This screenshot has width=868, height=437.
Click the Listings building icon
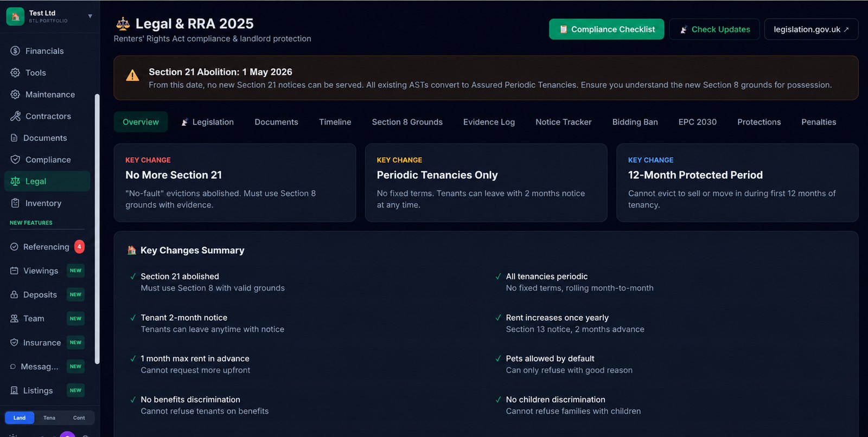point(14,390)
